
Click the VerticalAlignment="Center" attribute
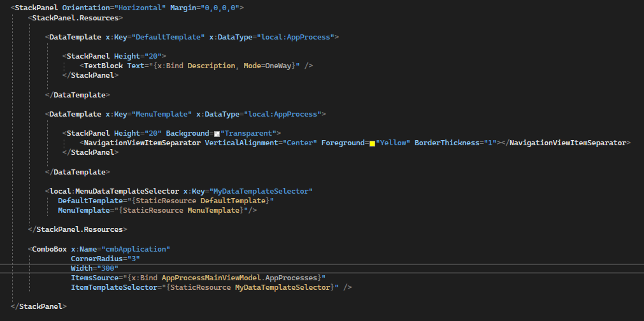pyautogui.click(x=261, y=143)
